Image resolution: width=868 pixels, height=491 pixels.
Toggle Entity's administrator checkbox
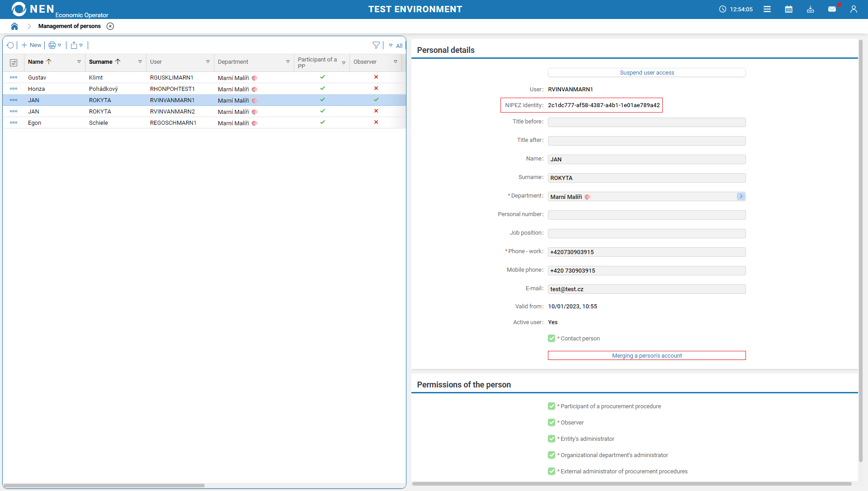[552, 439]
